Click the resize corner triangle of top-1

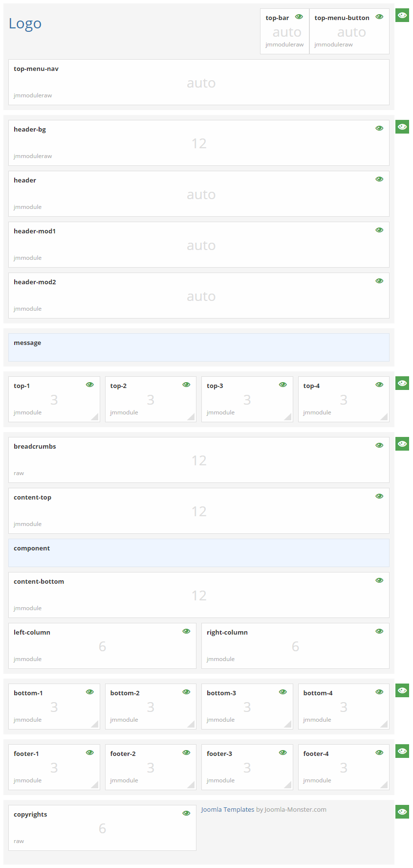(95, 417)
